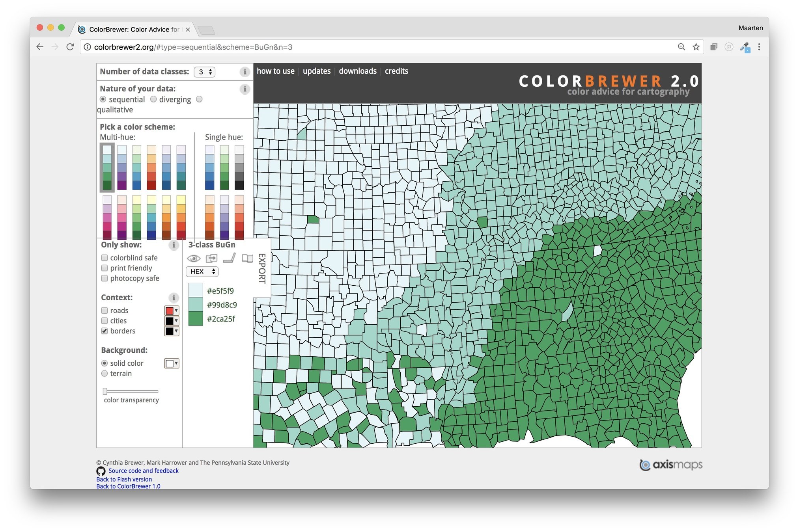Click the vertical EXPORT tab
Screen dimensions: 799x532
[x=262, y=268]
